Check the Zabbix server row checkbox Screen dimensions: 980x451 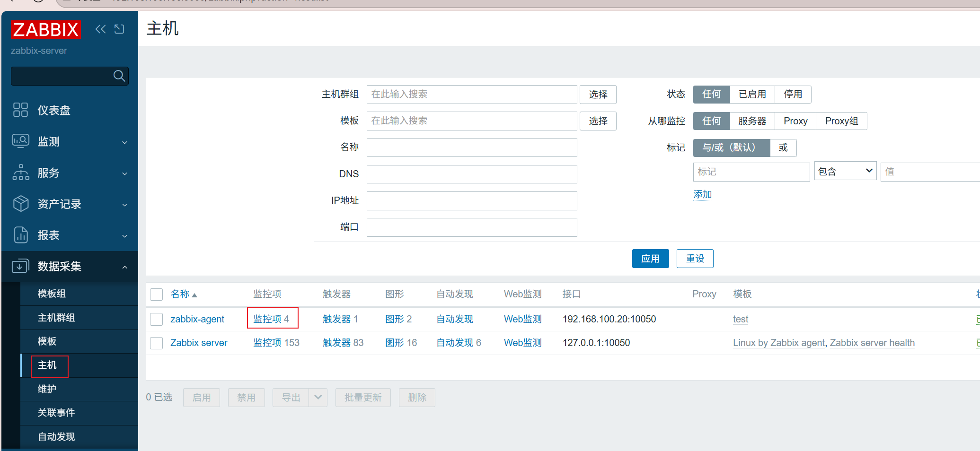[x=156, y=343]
